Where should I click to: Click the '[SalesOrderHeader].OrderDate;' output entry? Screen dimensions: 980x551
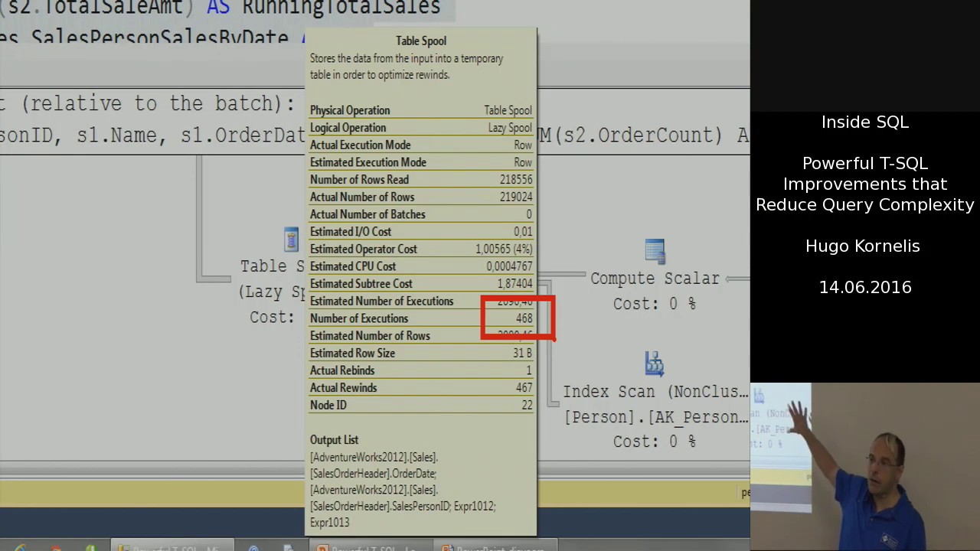[373, 474]
